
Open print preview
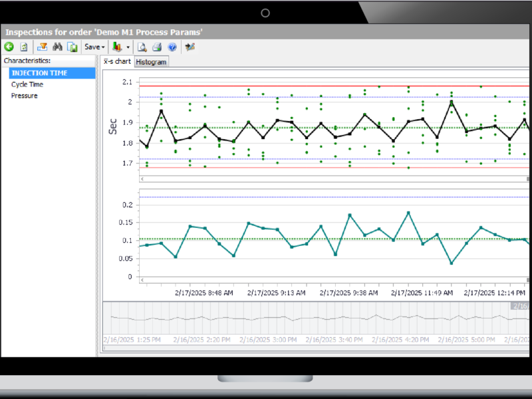[x=142, y=47]
